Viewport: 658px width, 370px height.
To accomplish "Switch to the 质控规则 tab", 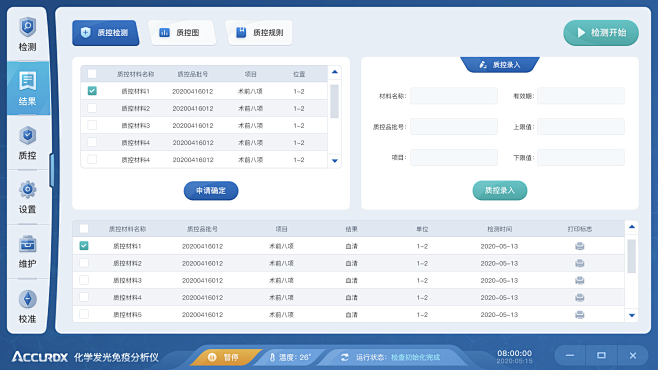I will point(259,33).
